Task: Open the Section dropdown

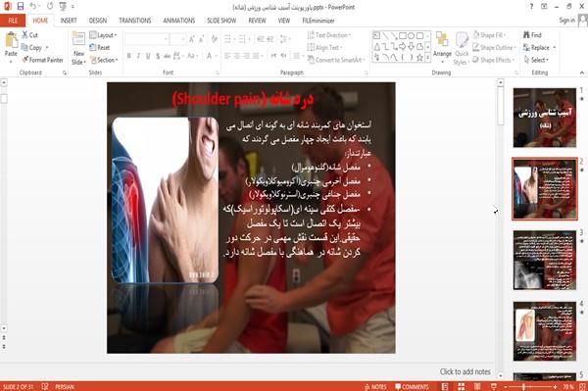Action: (x=104, y=60)
